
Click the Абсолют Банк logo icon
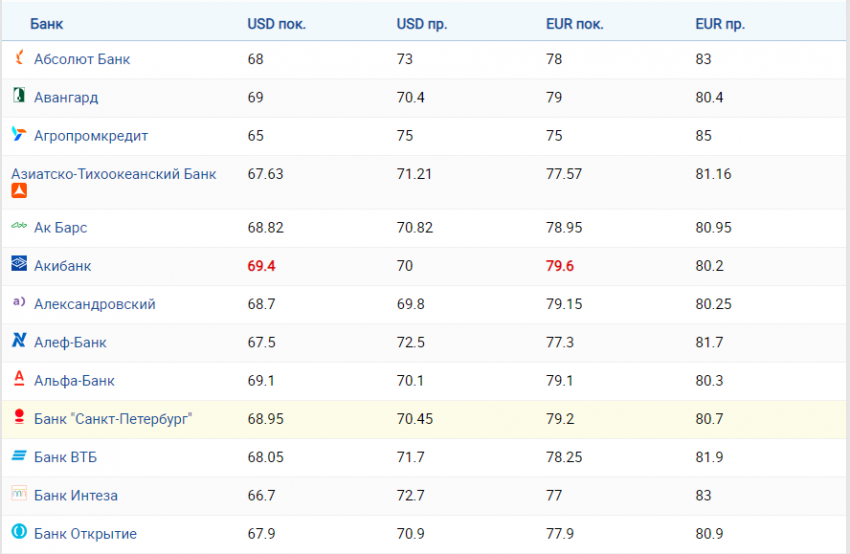point(20,57)
